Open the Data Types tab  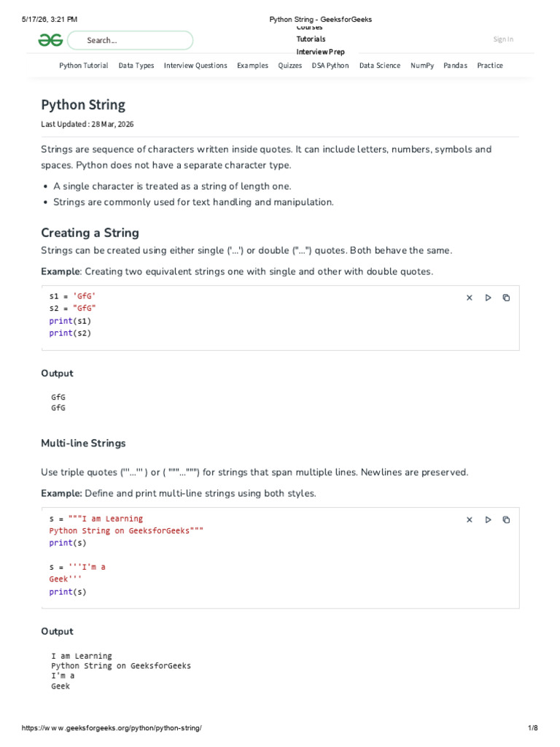tap(136, 65)
